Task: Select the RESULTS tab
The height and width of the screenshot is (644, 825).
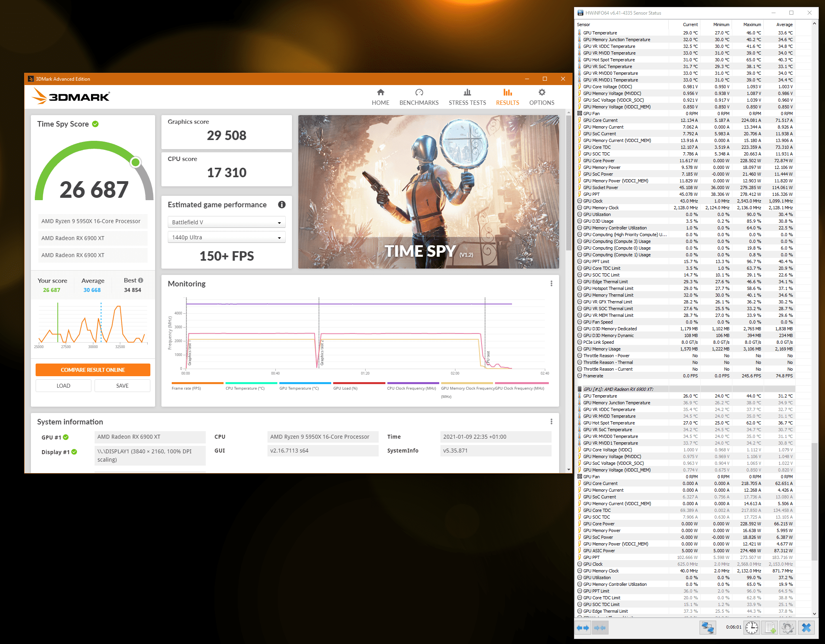Action: pos(508,97)
